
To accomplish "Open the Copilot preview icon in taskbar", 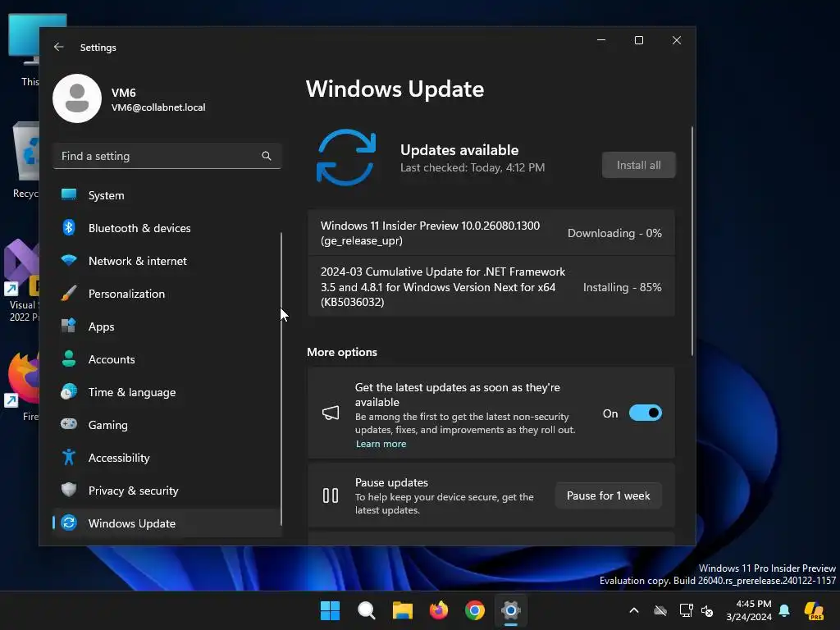I will (x=814, y=610).
